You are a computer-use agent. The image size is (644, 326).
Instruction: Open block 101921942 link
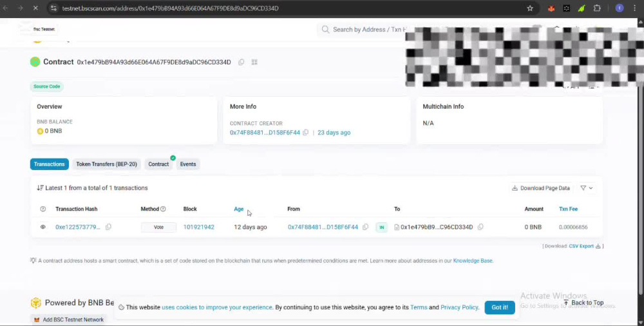point(199,227)
